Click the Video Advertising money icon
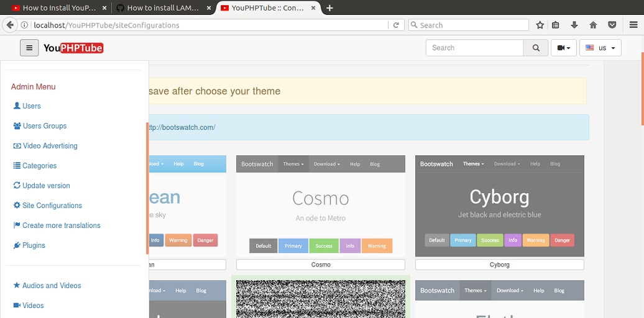The width and height of the screenshot is (644, 318). [x=17, y=146]
